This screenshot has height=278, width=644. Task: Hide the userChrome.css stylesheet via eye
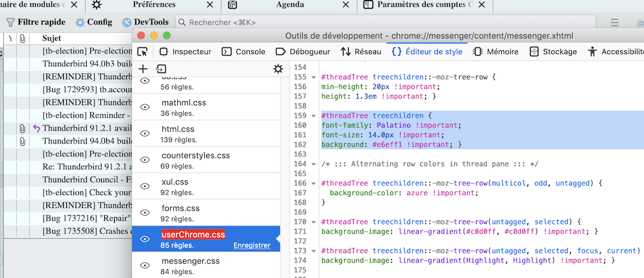(x=145, y=239)
